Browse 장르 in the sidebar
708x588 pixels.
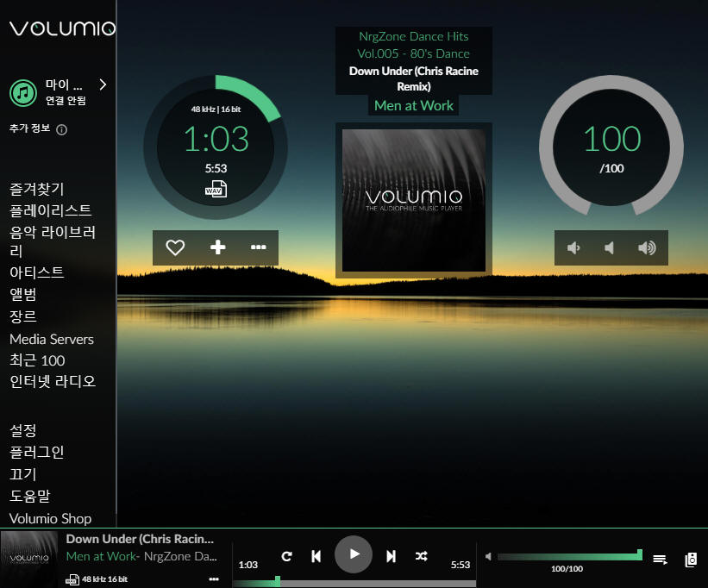[23, 316]
